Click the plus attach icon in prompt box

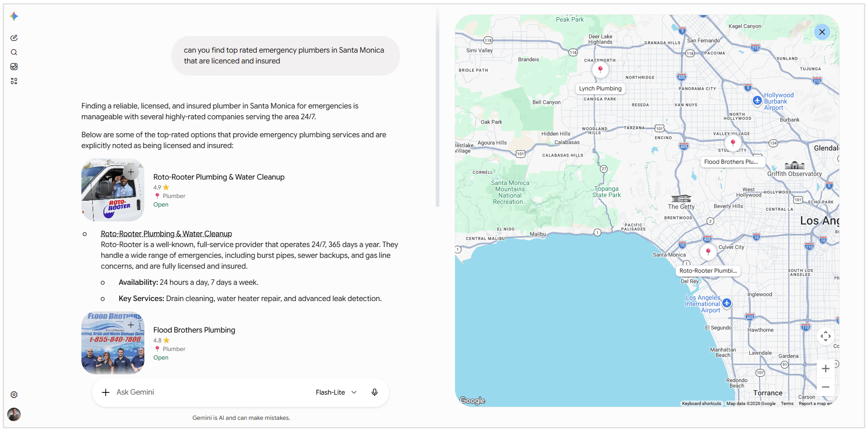click(106, 392)
